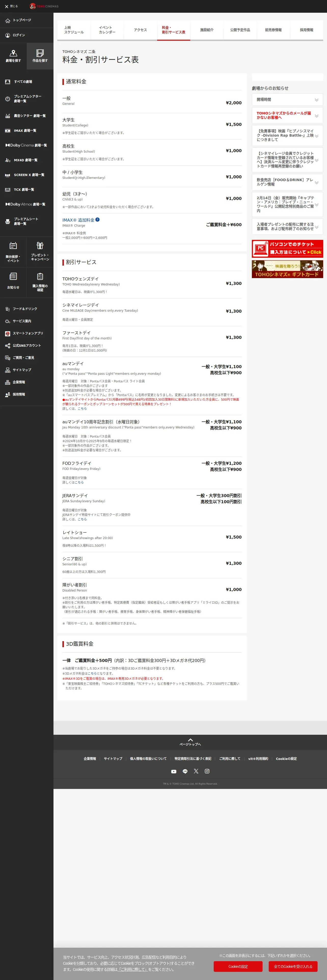Image resolution: width=327 pixels, height=980 pixels.
Task: Expand the ヒプノシスマイク 免責事項 notice
Action: [288, 135]
